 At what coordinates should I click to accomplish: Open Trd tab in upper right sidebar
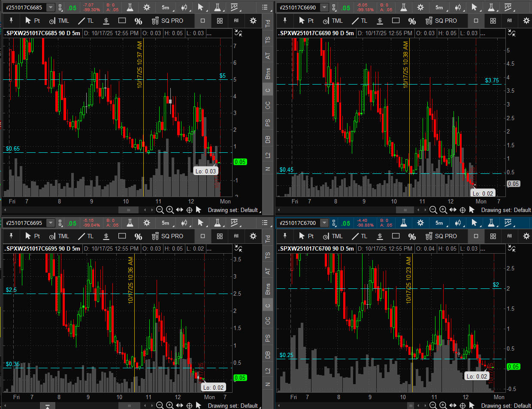(268, 24)
